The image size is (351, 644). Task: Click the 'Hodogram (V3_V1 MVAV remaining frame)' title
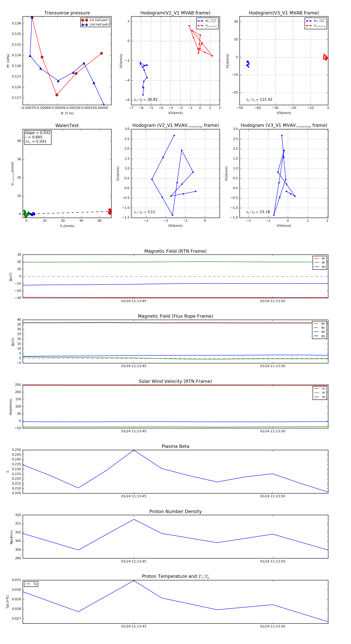pyautogui.click(x=284, y=125)
